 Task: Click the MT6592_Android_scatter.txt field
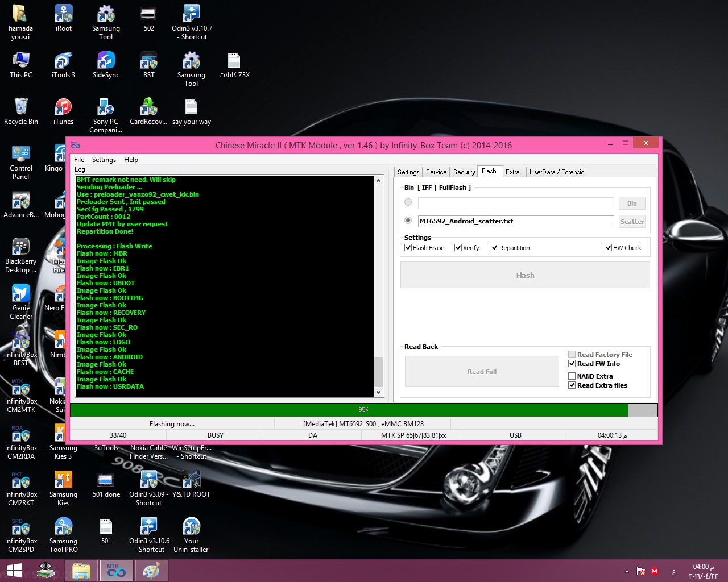[x=516, y=221]
